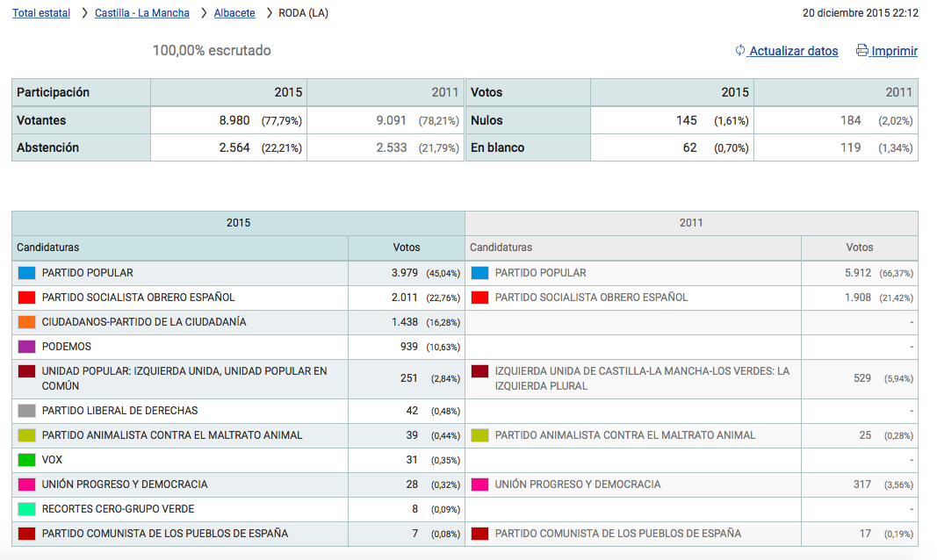The width and height of the screenshot is (937, 560).
Task: Click the green VOX color swatch
Action: (27, 460)
